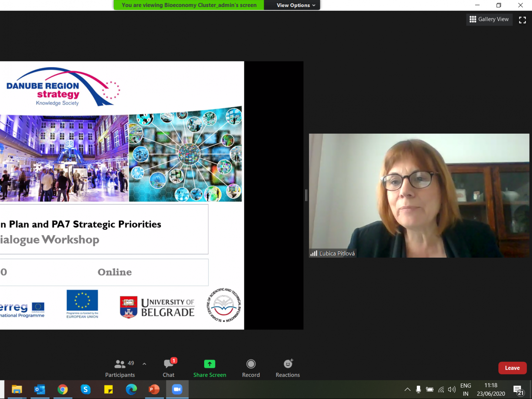Switch the ENG input language indicator
Screen dimensions: 532x399
pyautogui.click(x=465, y=389)
